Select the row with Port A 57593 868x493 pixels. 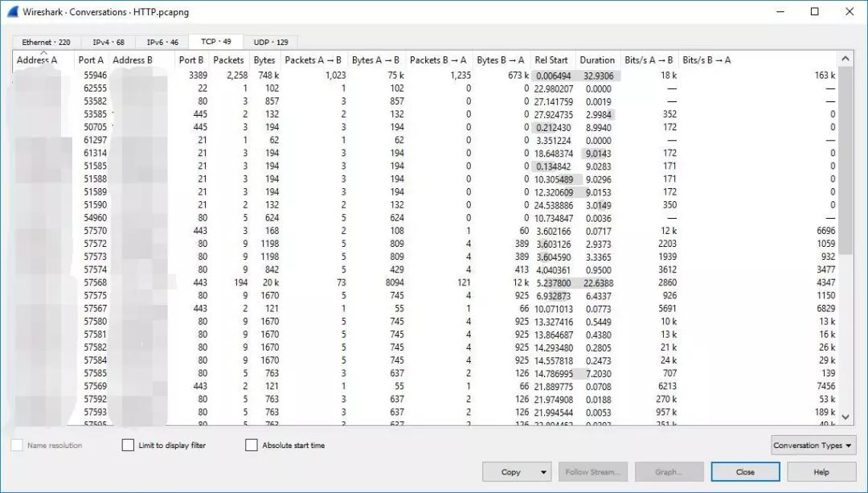[425, 412]
